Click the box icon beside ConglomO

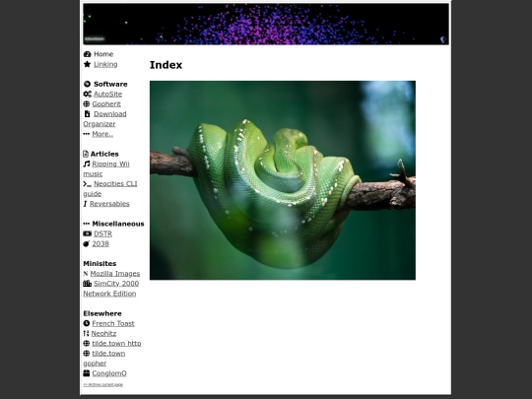pos(87,373)
